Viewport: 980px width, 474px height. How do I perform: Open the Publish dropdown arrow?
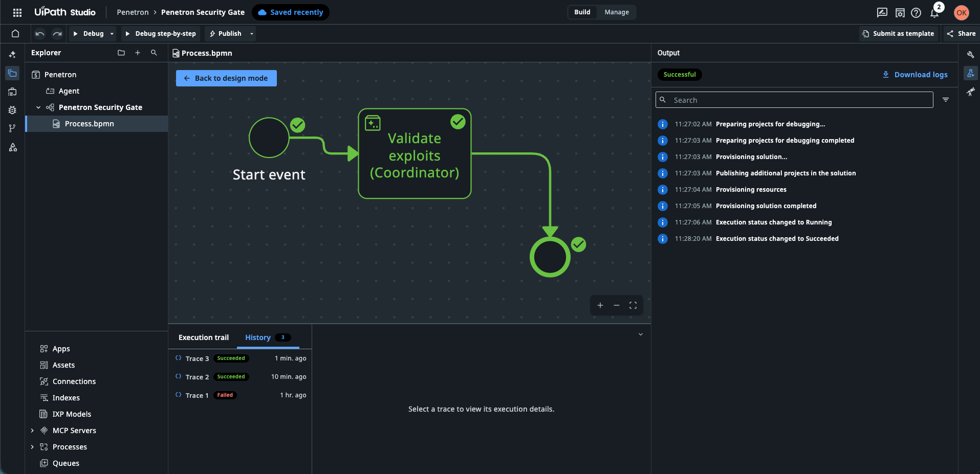click(251, 34)
